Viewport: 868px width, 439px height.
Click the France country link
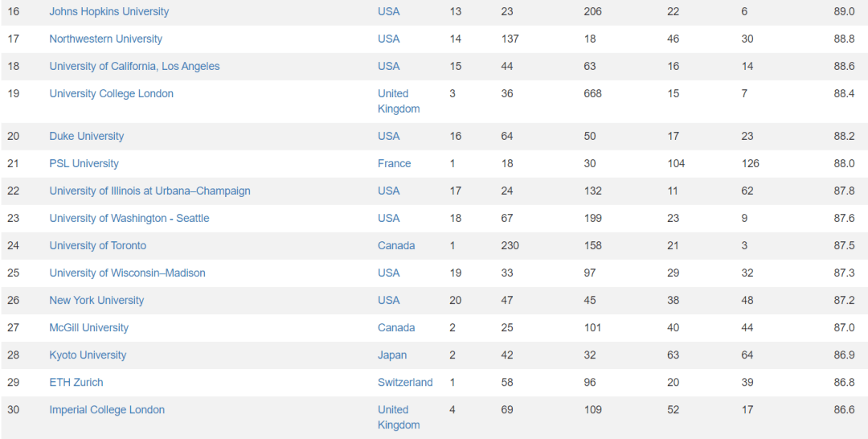pyautogui.click(x=394, y=164)
